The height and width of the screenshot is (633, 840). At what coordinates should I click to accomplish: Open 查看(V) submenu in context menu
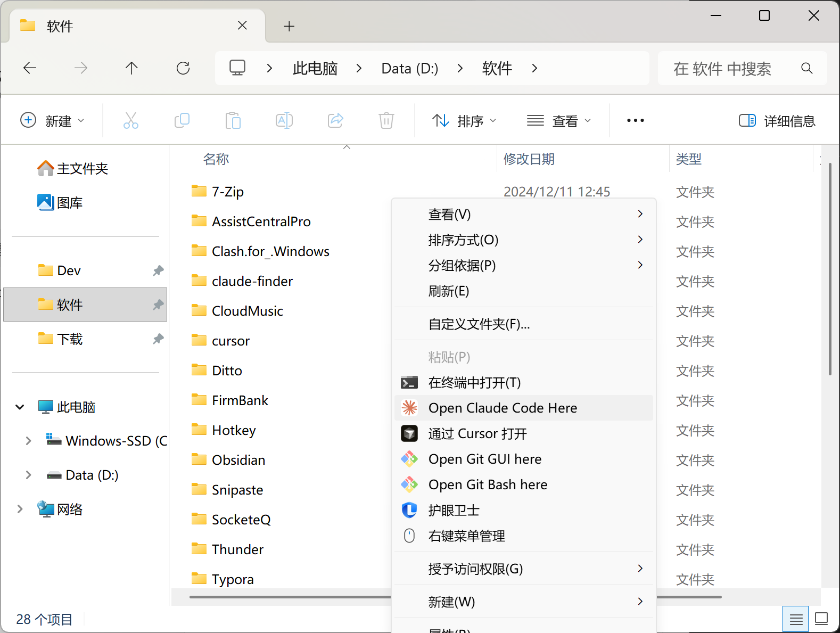pos(524,214)
